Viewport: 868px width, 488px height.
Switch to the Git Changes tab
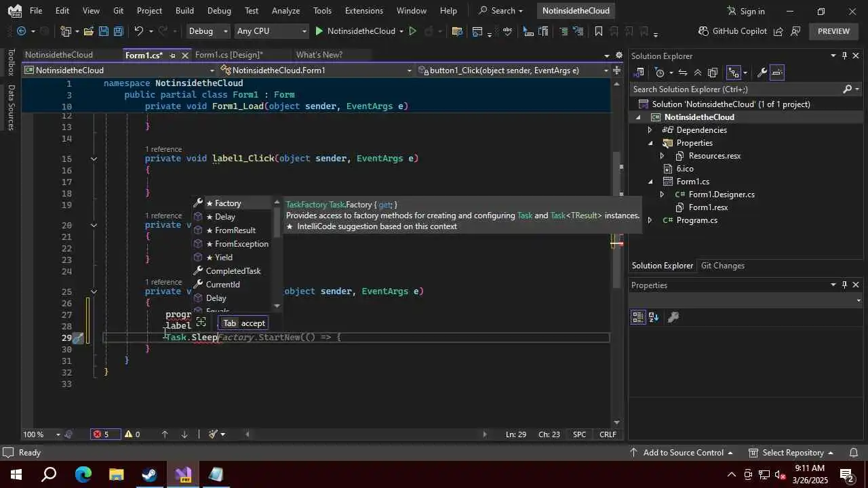(722, 266)
